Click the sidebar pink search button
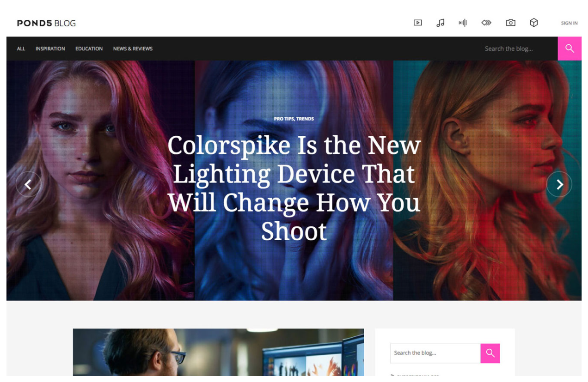588x382 pixels. pyautogui.click(x=490, y=353)
